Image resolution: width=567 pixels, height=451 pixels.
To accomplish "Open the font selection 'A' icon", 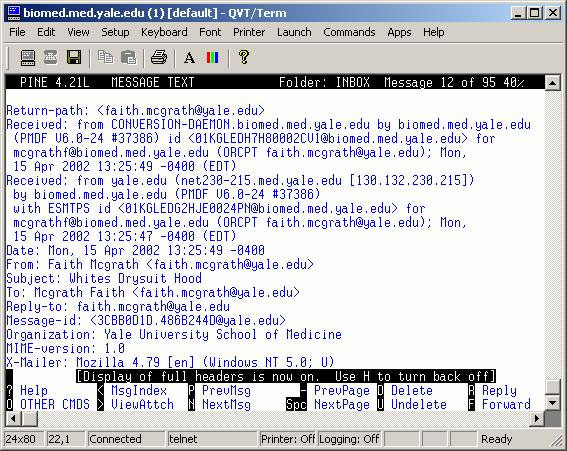I will [189, 58].
